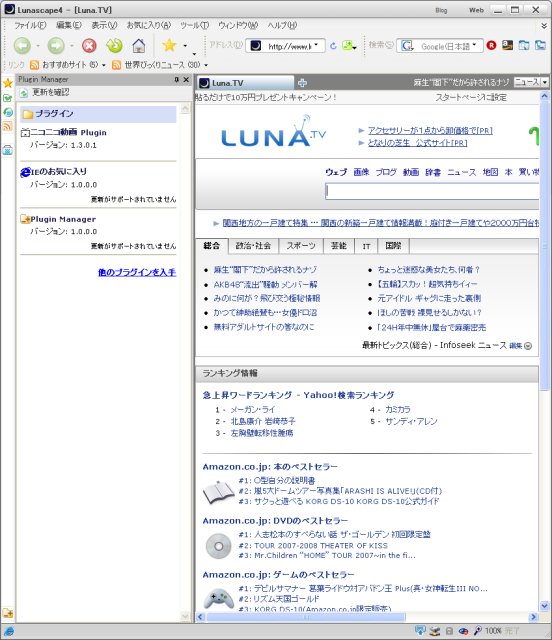Go to the Home page icon
Viewport: 552px width, 640px height.
pyautogui.click(x=139, y=45)
